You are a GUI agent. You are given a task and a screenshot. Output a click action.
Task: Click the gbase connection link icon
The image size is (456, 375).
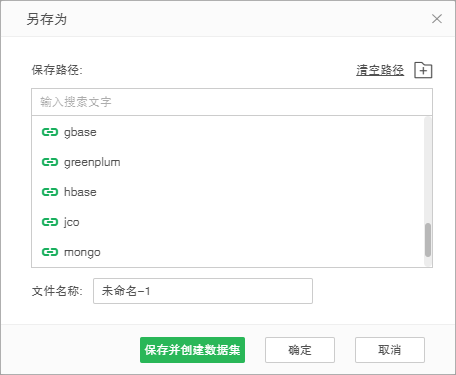click(50, 132)
